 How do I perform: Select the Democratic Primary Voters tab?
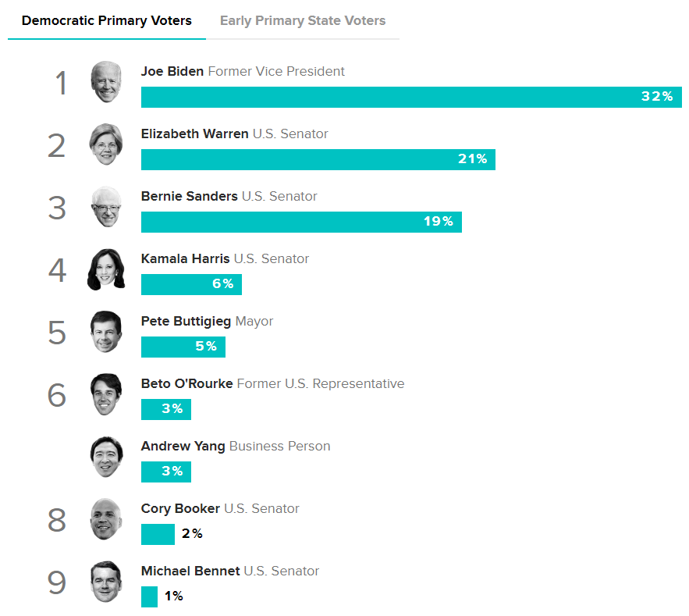point(107,21)
